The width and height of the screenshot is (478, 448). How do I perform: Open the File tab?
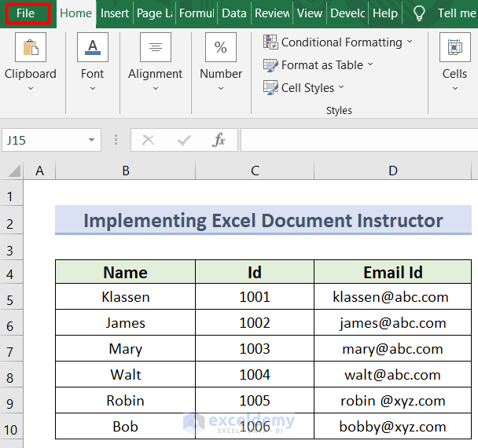click(x=28, y=13)
